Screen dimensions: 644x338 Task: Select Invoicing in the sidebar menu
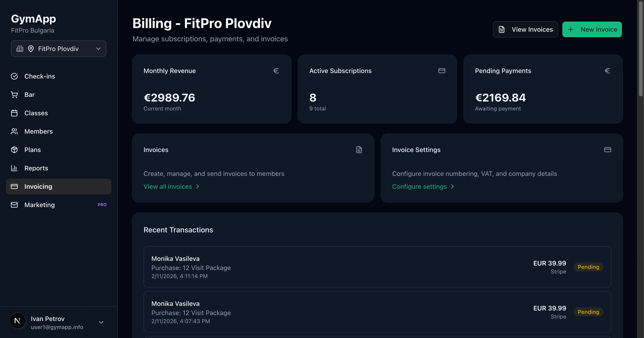point(58,186)
